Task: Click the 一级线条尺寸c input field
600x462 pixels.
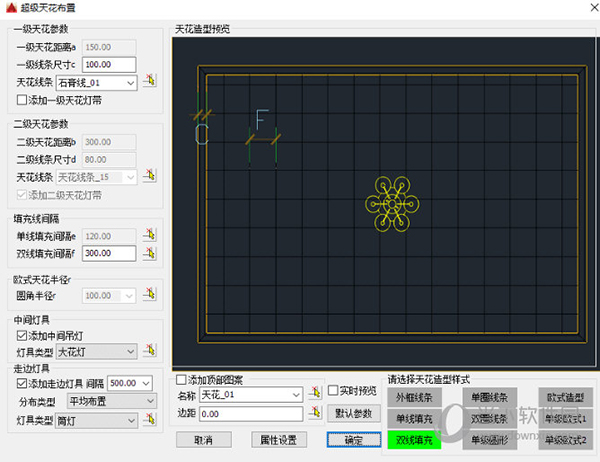Action: point(110,64)
